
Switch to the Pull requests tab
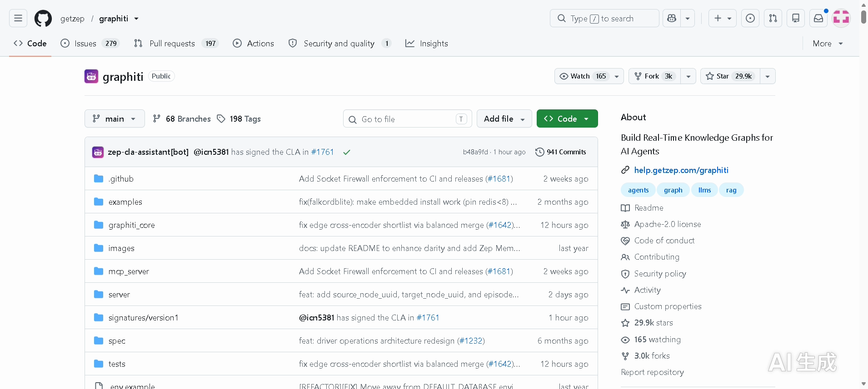176,44
